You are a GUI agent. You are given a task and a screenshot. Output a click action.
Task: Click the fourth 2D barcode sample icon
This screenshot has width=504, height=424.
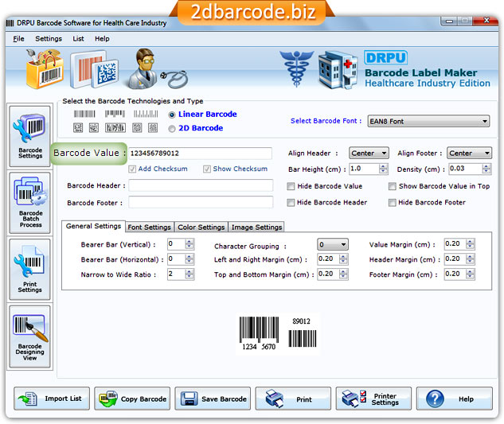(x=137, y=128)
